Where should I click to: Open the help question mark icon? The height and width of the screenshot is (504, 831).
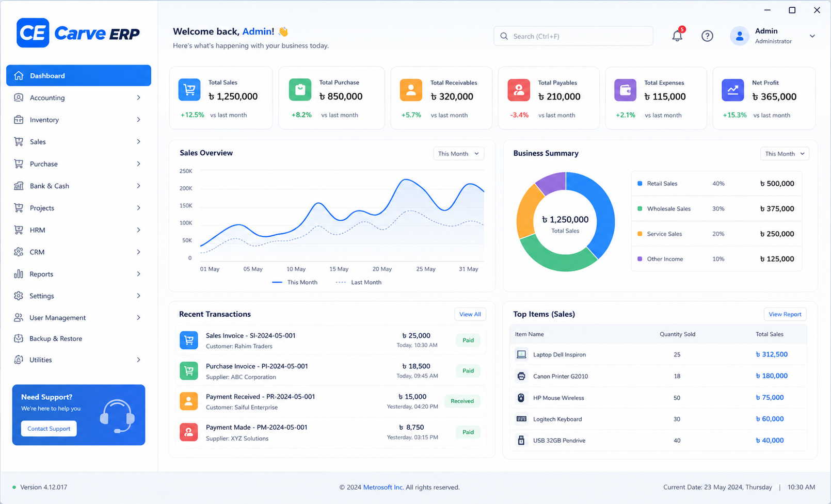(x=707, y=36)
